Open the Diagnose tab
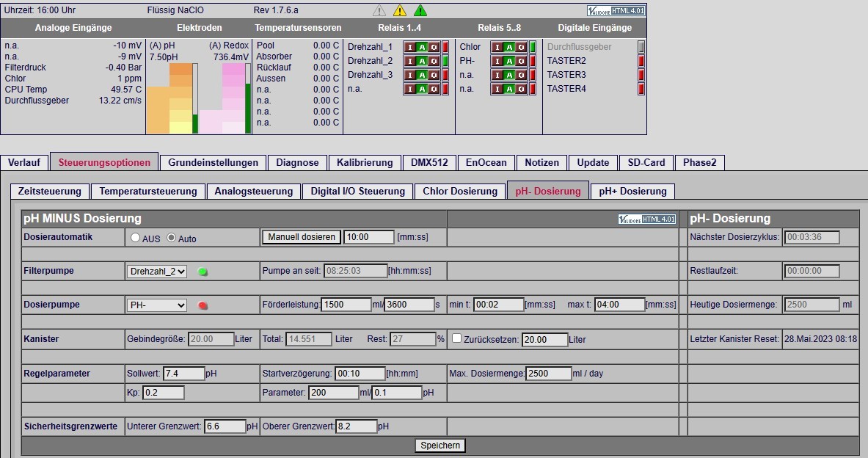This screenshot has height=458, width=868. coord(297,162)
